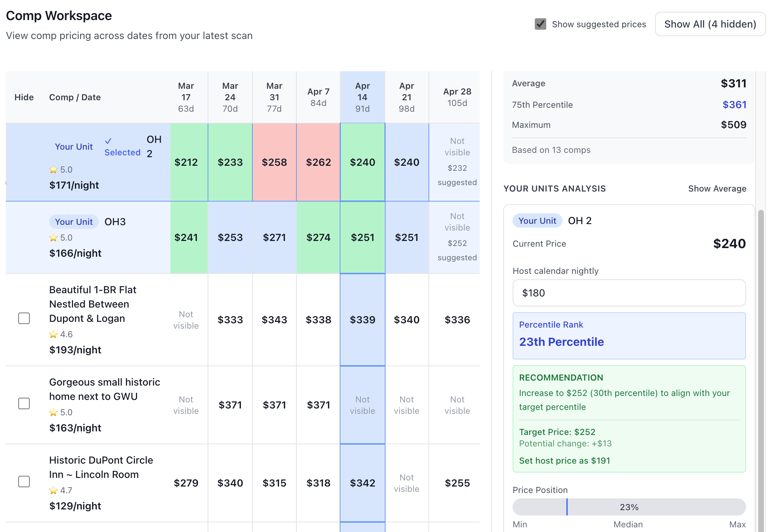Click the Your Unit badge on OH3 row
This screenshot has width=770, height=532.
pos(74,222)
